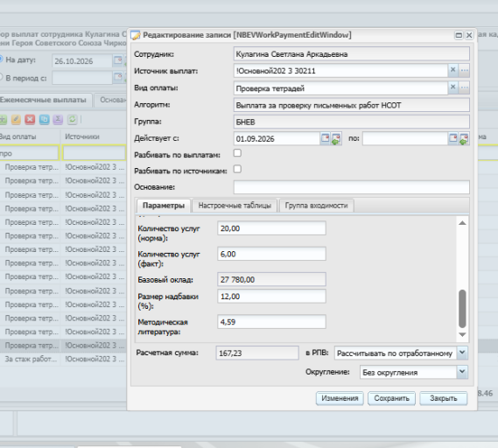Click the Количество услуг (норма) field
Screen dimensions: 498x448
click(x=271, y=228)
